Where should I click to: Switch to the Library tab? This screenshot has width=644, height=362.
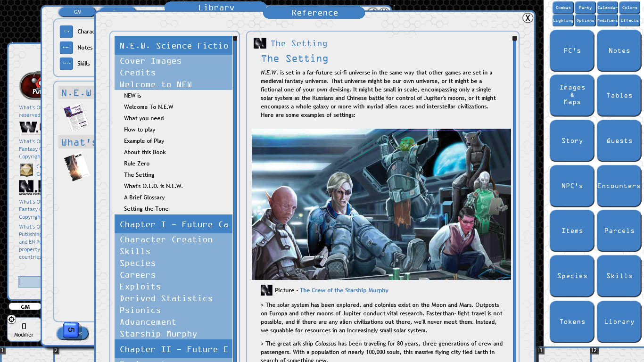(215, 8)
